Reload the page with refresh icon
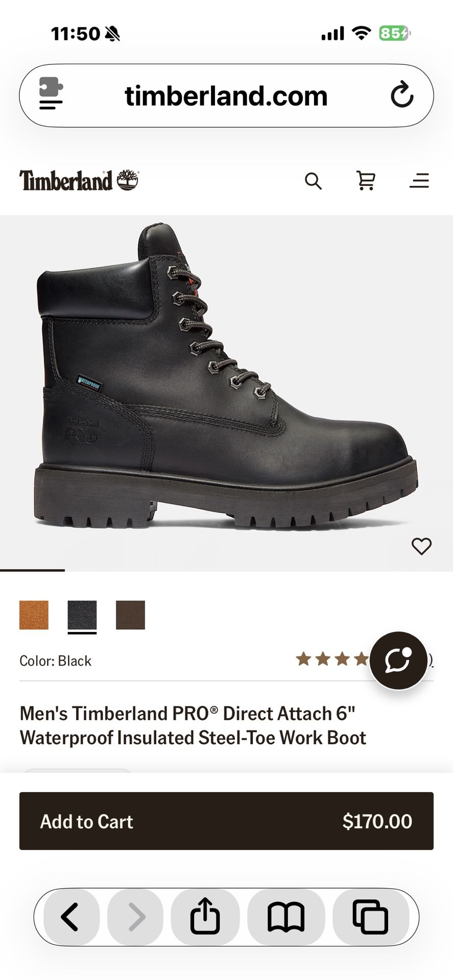Image resolution: width=453 pixels, height=980 pixels. click(x=402, y=94)
